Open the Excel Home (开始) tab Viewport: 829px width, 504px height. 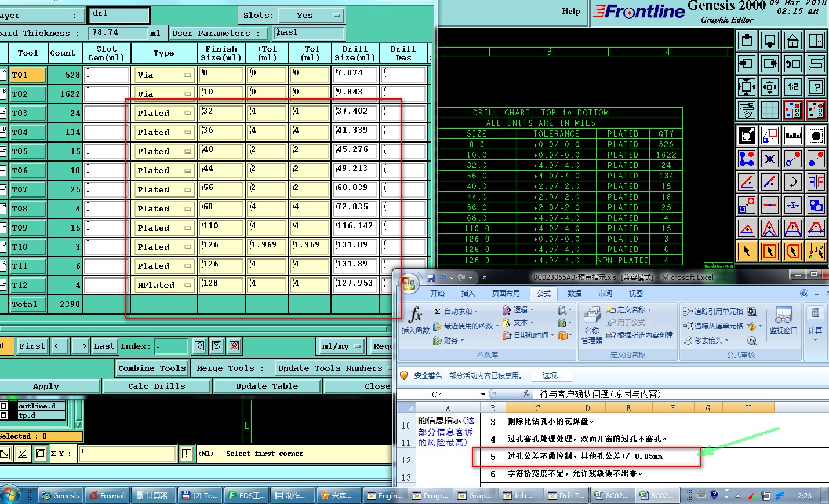pyautogui.click(x=438, y=294)
